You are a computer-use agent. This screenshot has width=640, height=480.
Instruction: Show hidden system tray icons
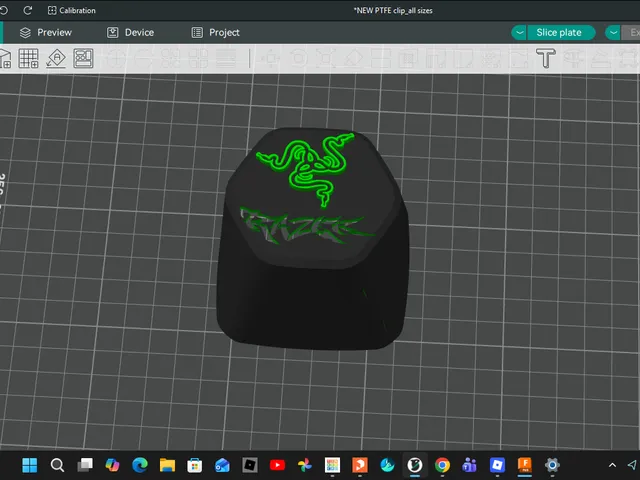612,465
